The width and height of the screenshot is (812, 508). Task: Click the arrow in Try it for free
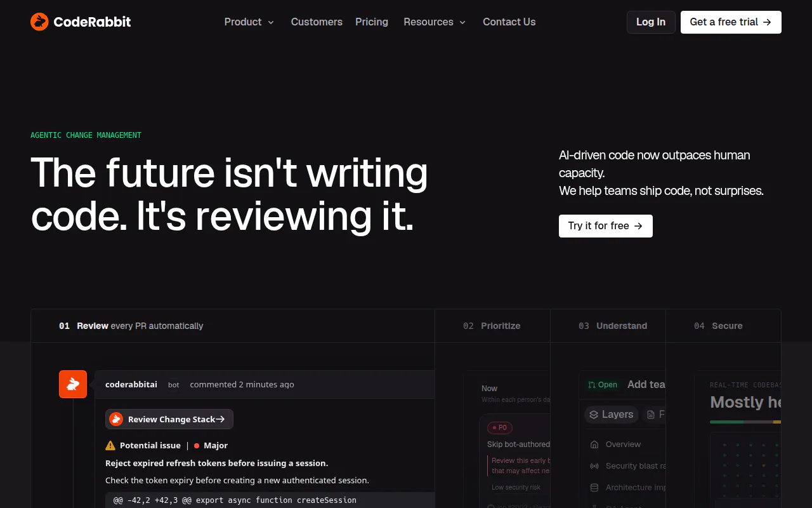click(638, 226)
